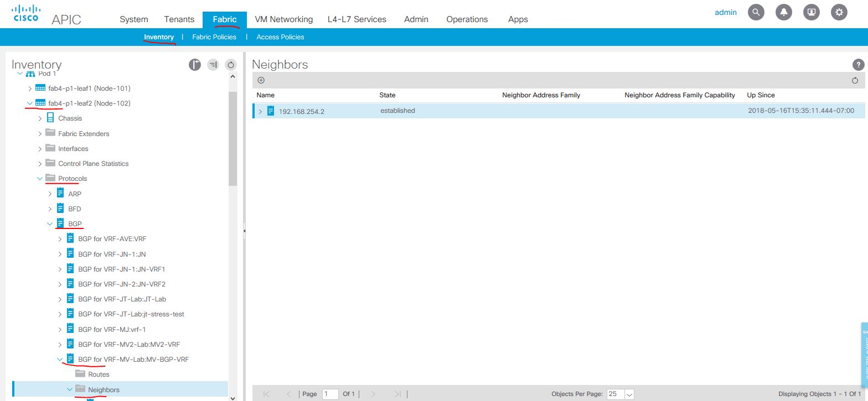This screenshot has width=868, height=401.
Task: Click the fab4-p1-leaf1 switch icon
Action: tap(40, 88)
